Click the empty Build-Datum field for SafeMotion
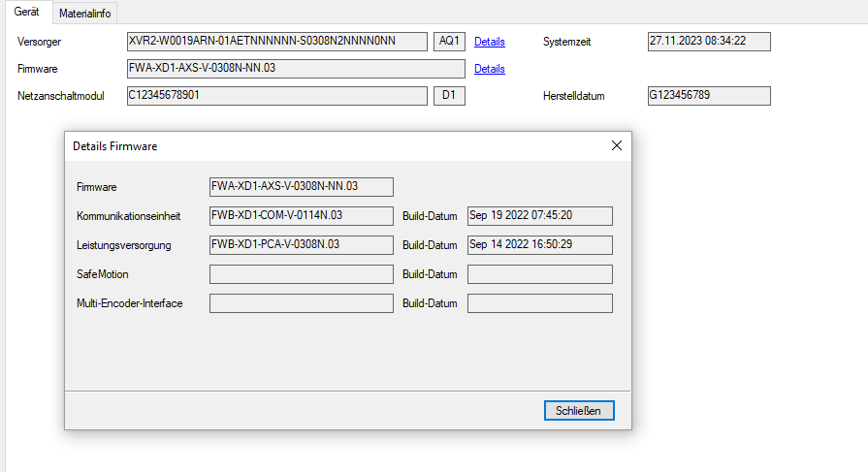 coord(539,274)
